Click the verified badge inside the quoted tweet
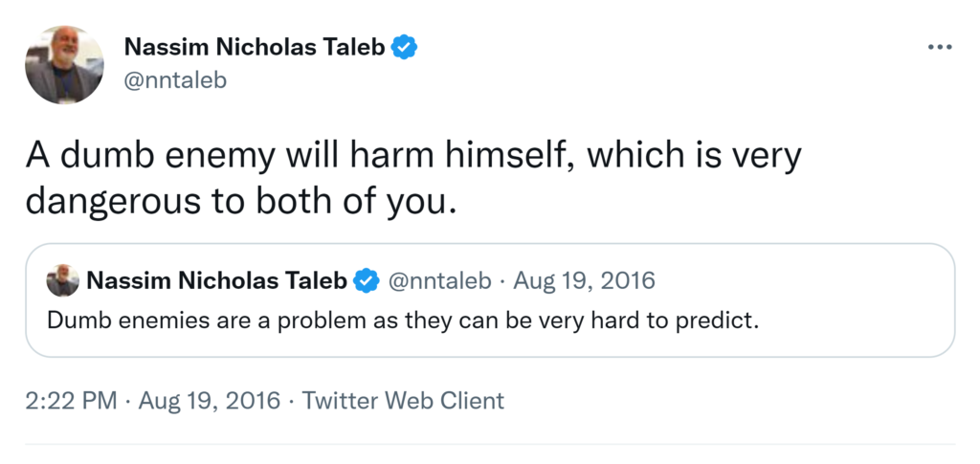 (365, 281)
